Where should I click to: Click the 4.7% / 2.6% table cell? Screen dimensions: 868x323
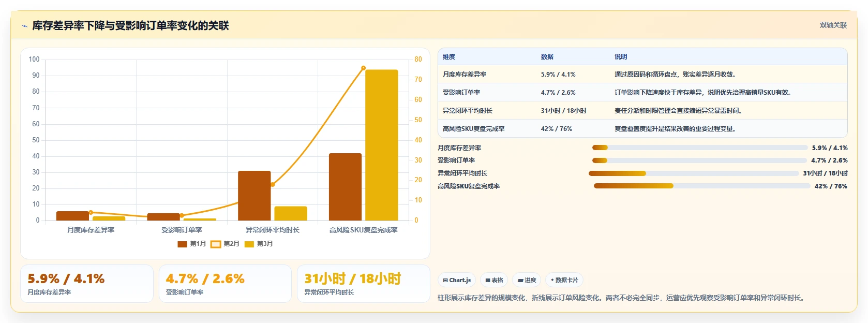[x=558, y=93]
